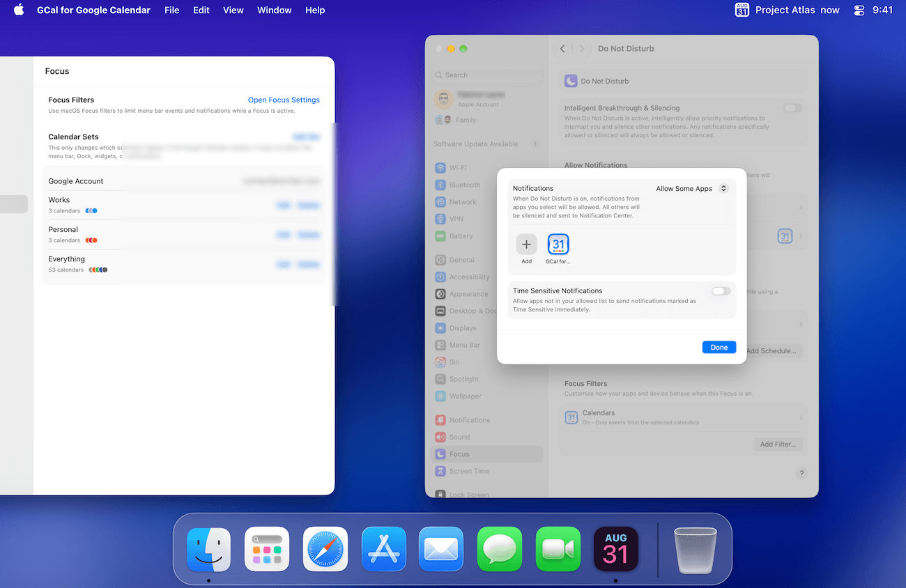Open Bluetooth settings in sidebar
This screenshot has width=906, height=588.
[x=486, y=185]
